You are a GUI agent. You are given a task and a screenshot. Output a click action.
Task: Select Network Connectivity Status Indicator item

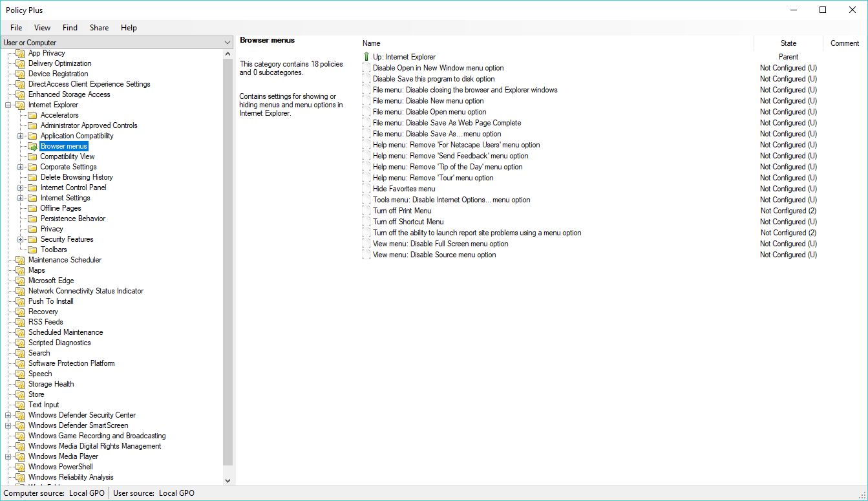[86, 291]
